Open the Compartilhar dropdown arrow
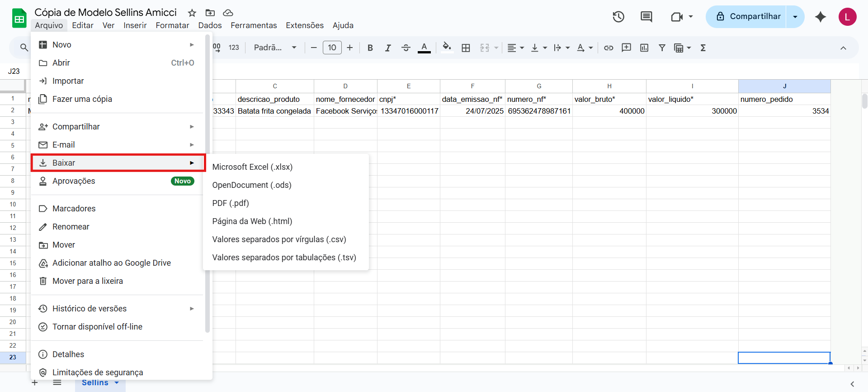Screen dimensions: 868x392 click(x=795, y=17)
